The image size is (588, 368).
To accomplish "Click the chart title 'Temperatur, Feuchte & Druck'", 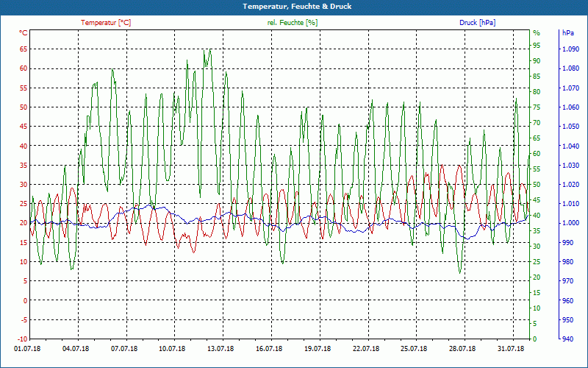I will 297,7.
